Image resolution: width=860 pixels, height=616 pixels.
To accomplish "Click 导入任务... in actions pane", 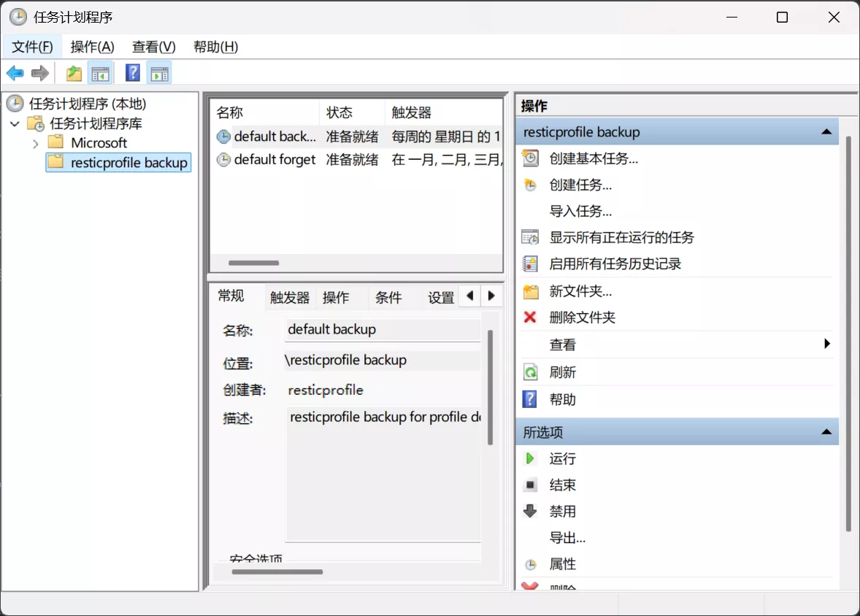I will (x=581, y=211).
